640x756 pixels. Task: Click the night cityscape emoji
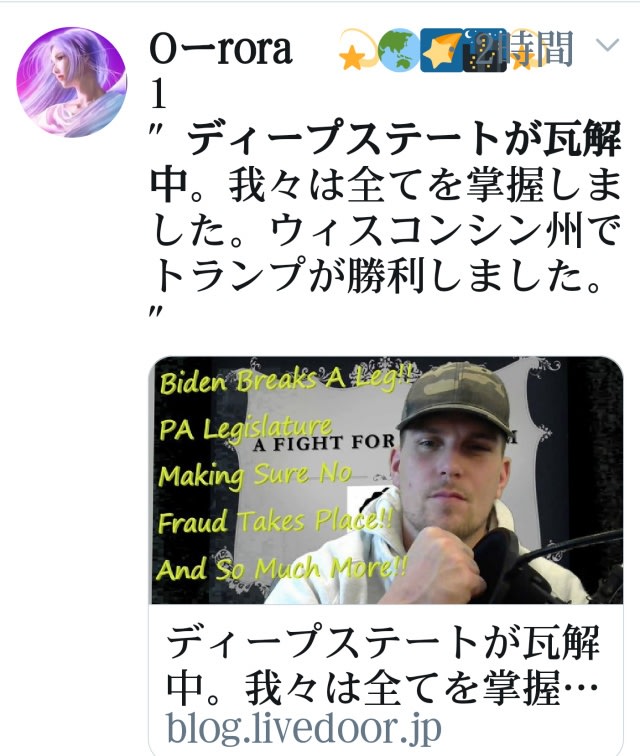pos(484,50)
